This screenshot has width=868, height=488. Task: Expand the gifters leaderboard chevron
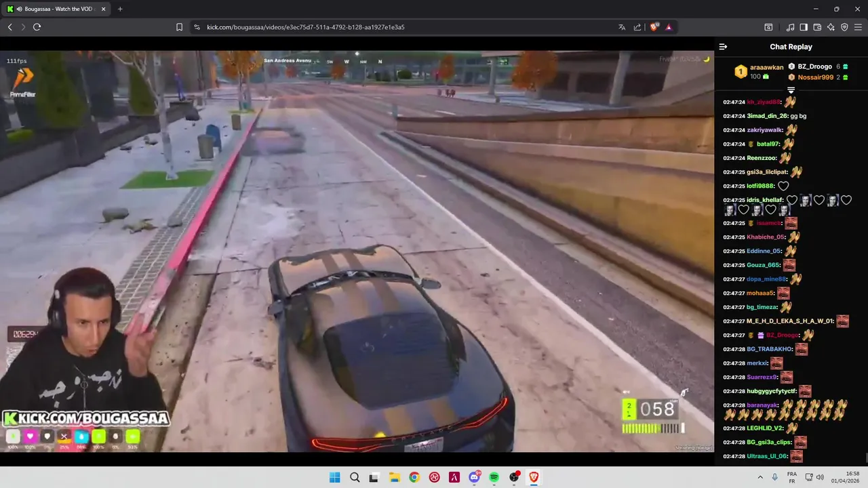[791, 89]
